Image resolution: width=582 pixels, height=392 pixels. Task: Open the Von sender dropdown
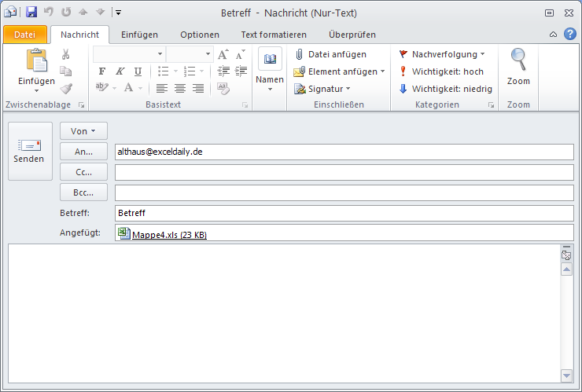83,131
